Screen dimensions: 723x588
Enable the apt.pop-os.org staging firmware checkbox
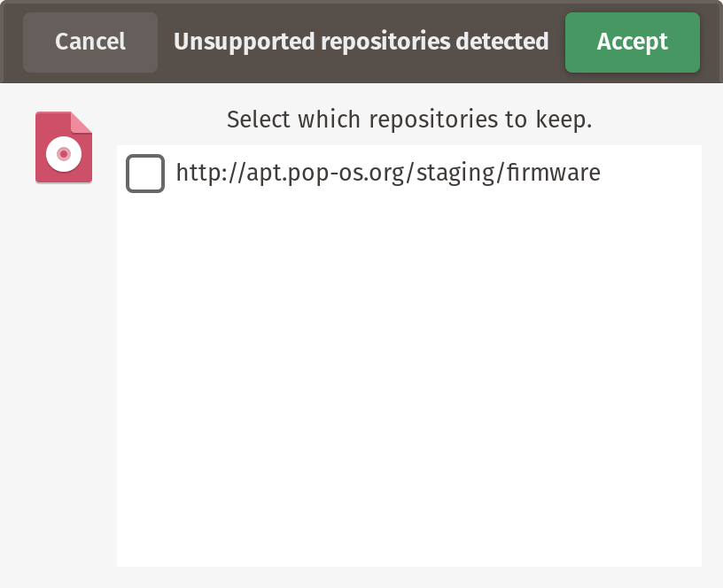pos(146,174)
